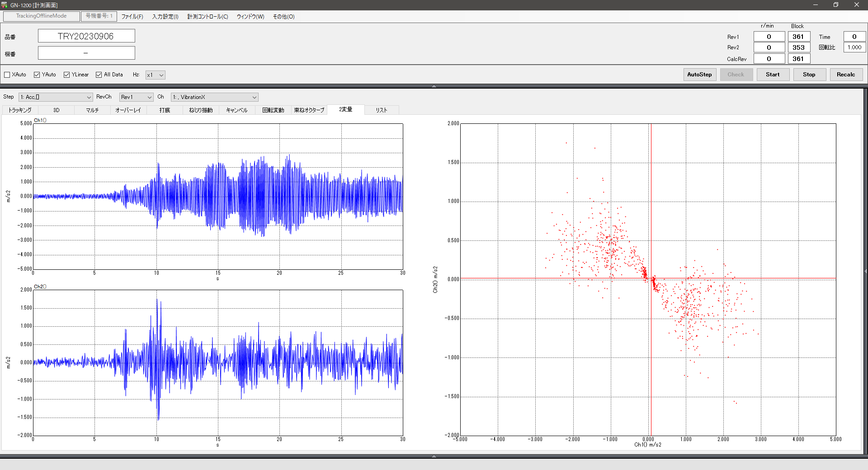
Task: Restore down the window
Action: (x=835, y=5)
